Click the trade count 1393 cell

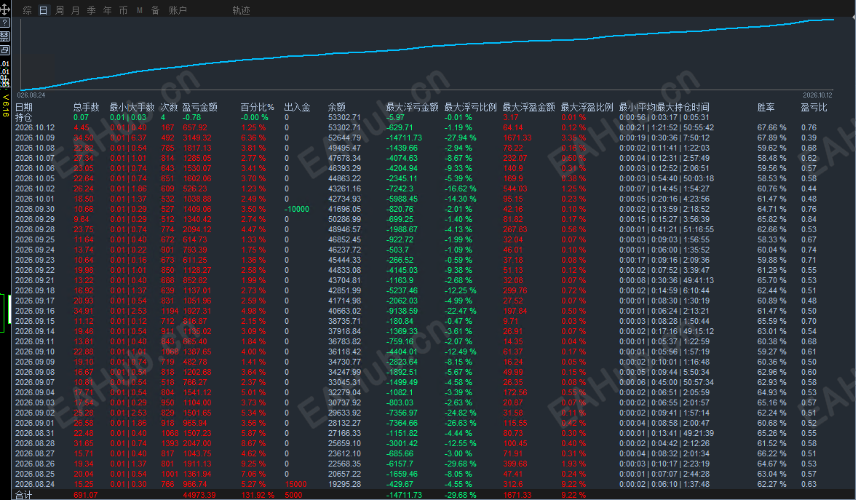click(169, 443)
